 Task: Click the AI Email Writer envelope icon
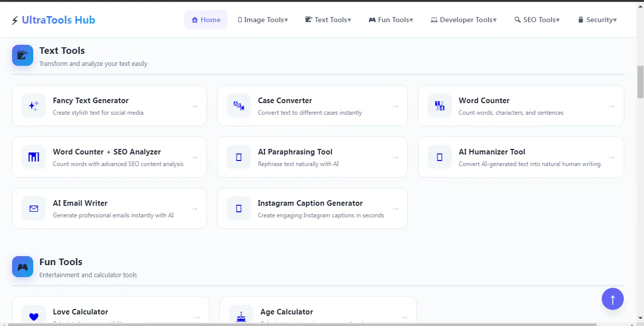coord(34,208)
